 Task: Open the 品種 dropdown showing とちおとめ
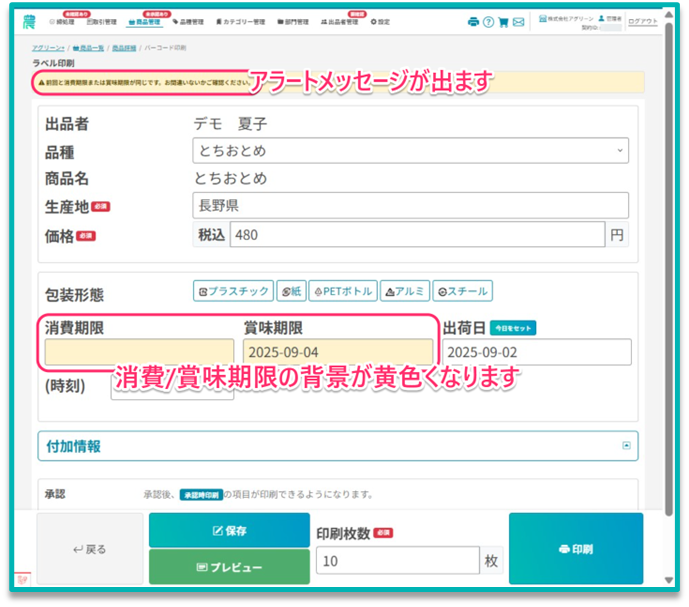click(410, 150)
